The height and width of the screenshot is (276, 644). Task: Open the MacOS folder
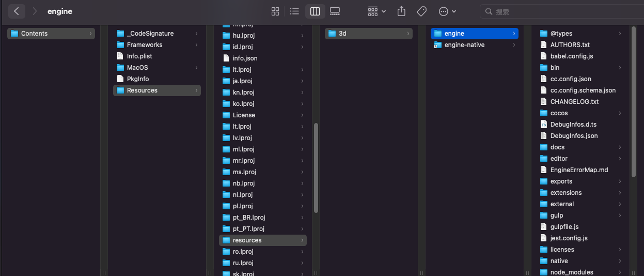[x=157, y=68]
